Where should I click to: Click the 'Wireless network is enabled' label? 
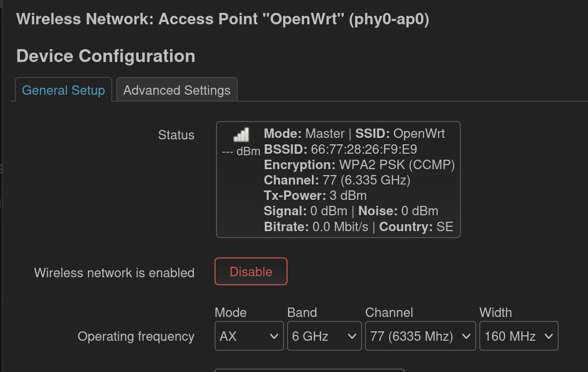click(x=114, y=273)
